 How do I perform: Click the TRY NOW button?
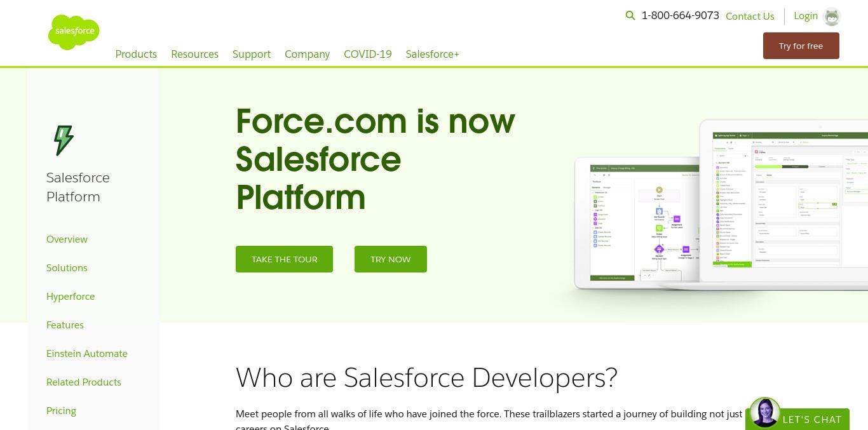[391, 259]
